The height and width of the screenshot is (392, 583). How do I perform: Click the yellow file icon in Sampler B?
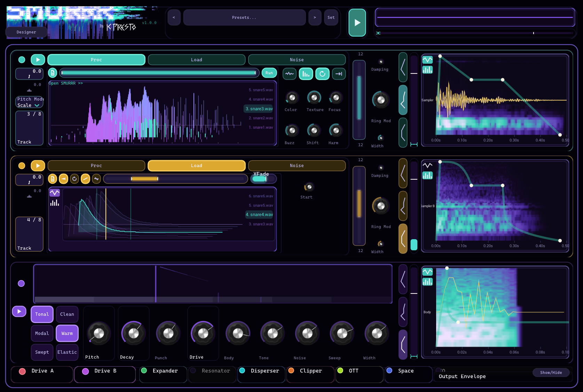(x=53, y=179)
